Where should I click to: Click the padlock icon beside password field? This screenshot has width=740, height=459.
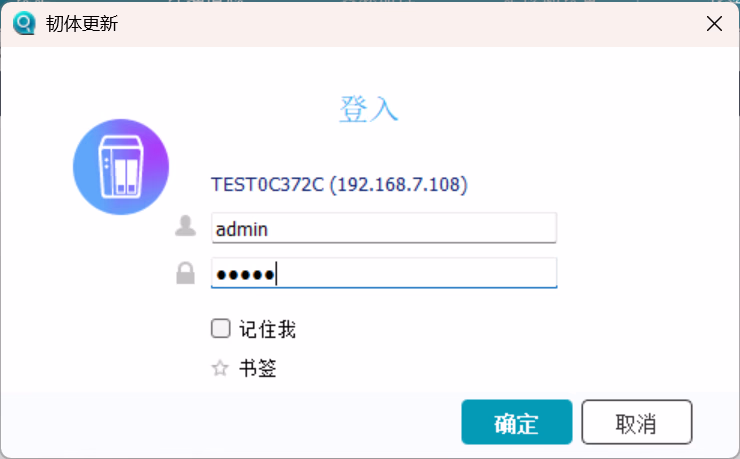point(185,273)
